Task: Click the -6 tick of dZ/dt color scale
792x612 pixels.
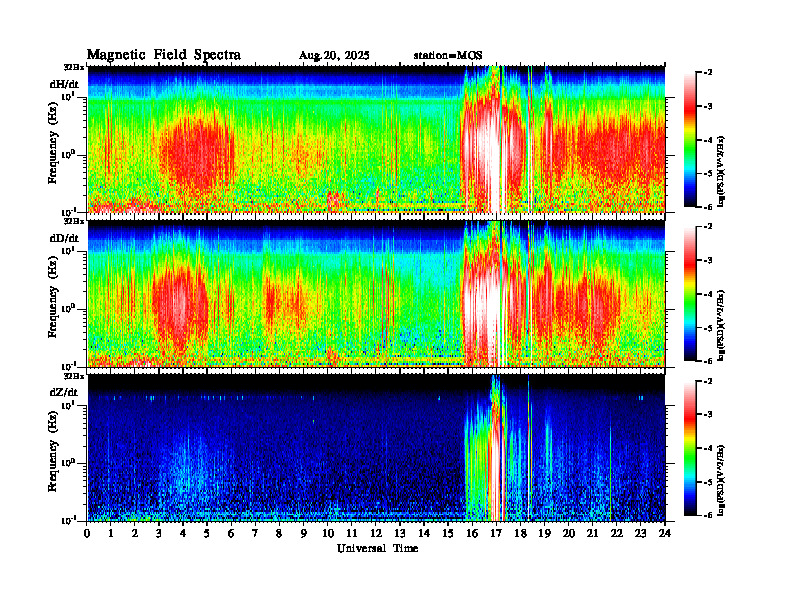Action: pyautogui.click(x=709, y=515)
